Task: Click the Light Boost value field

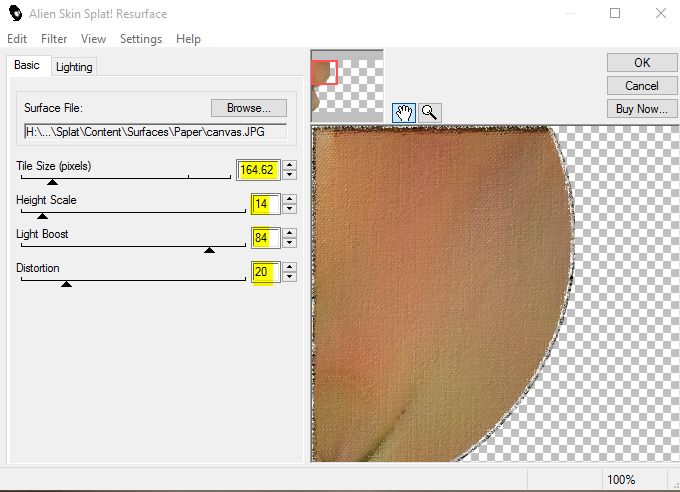Action: click(266, 238)
